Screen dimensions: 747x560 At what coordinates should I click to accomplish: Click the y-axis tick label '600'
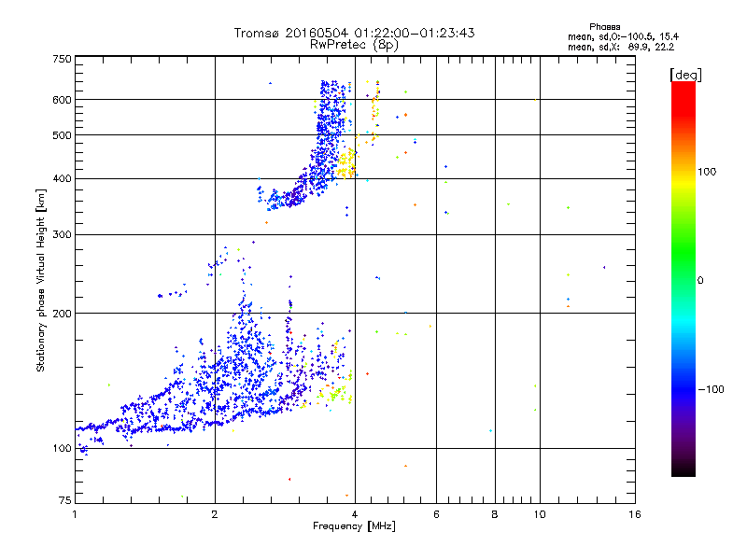point(62,100)
